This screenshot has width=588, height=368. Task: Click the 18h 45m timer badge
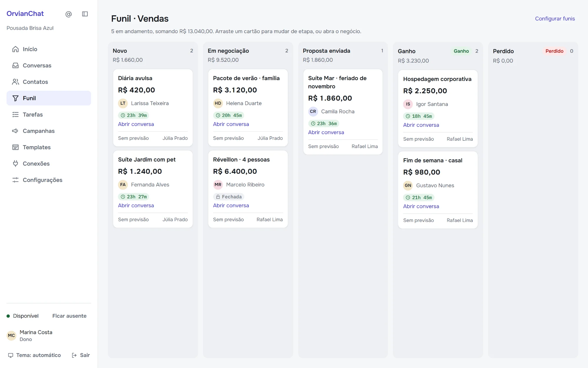[419, 116]
